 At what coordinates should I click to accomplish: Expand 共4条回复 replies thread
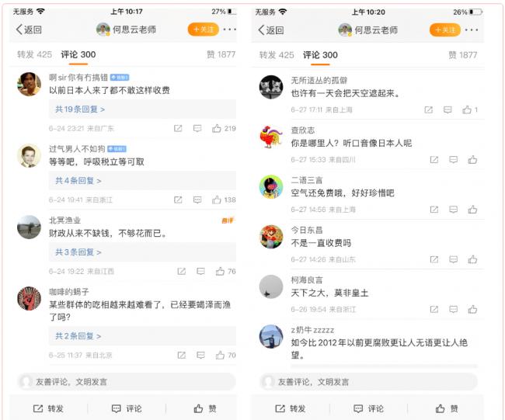click(x=78, y=181)
